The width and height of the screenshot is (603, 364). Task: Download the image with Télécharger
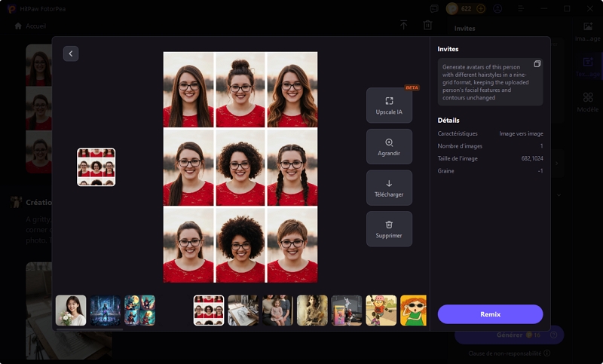pyautogui.click(x=389, y=188)
